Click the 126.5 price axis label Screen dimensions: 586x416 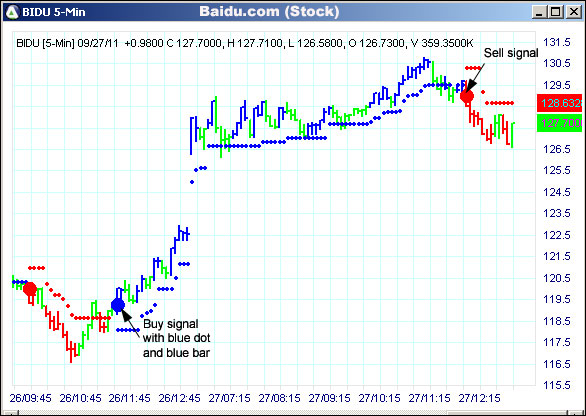[x=557, y=149]
